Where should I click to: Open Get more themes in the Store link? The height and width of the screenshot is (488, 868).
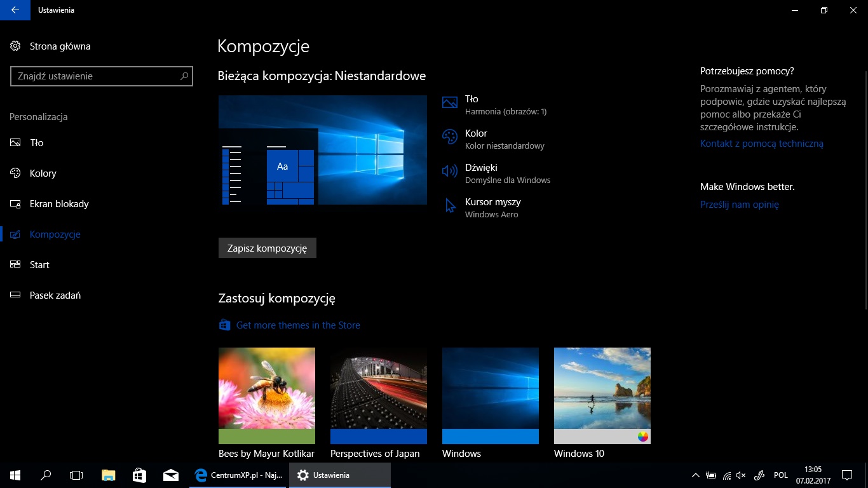click(x=298, y=325)
